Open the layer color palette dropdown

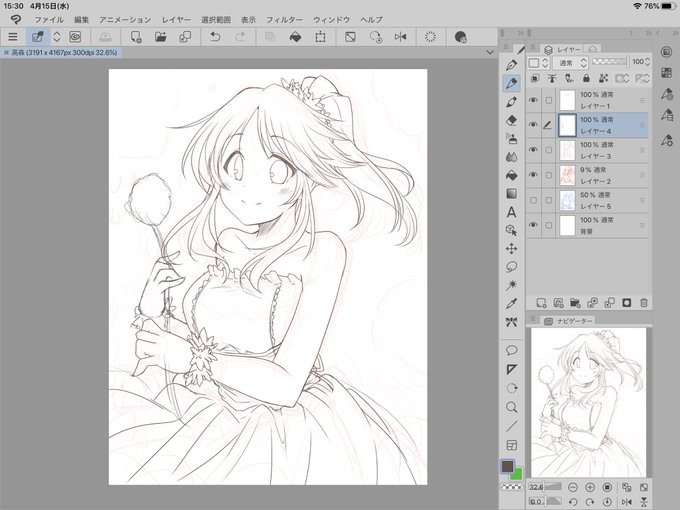click(x=539, y=63)
